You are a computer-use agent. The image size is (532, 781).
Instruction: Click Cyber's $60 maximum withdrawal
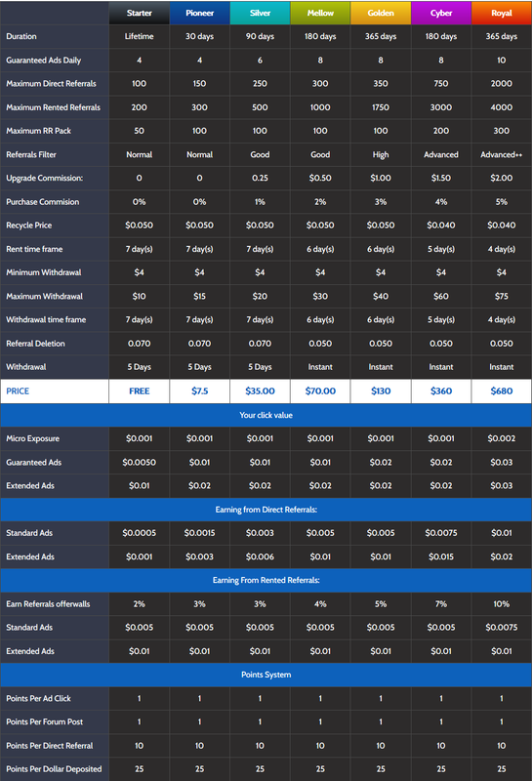pos(441,297)
